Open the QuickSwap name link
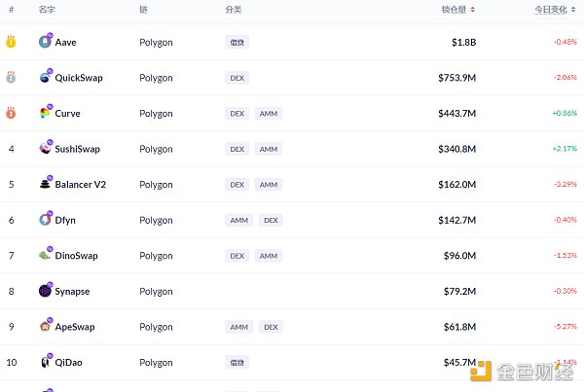The height and width of the screenshot is (392, 584). click(x=79, y=78)
